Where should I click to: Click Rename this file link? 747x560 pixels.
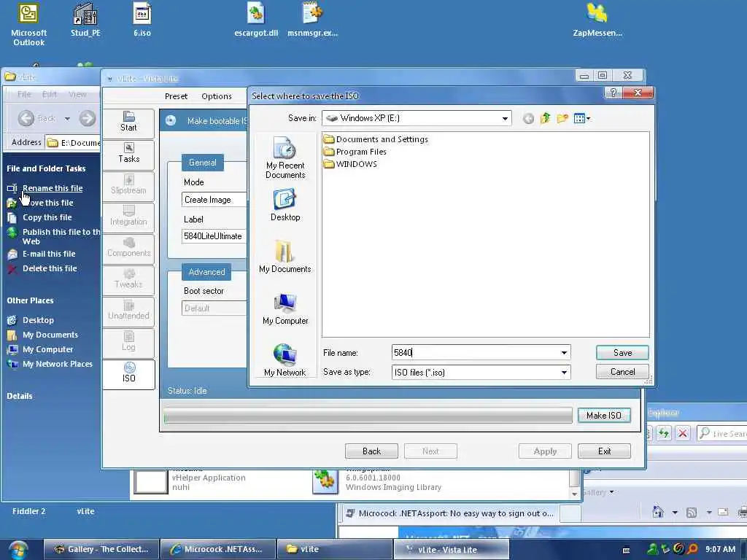click(x=53, y=188)
